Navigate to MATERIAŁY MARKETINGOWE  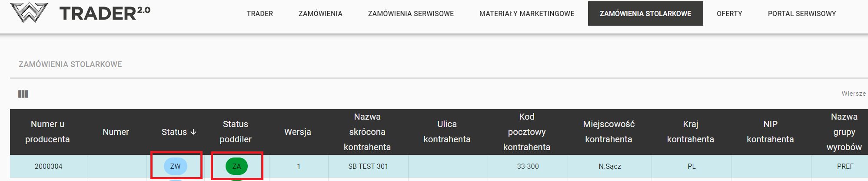(526, 13)
